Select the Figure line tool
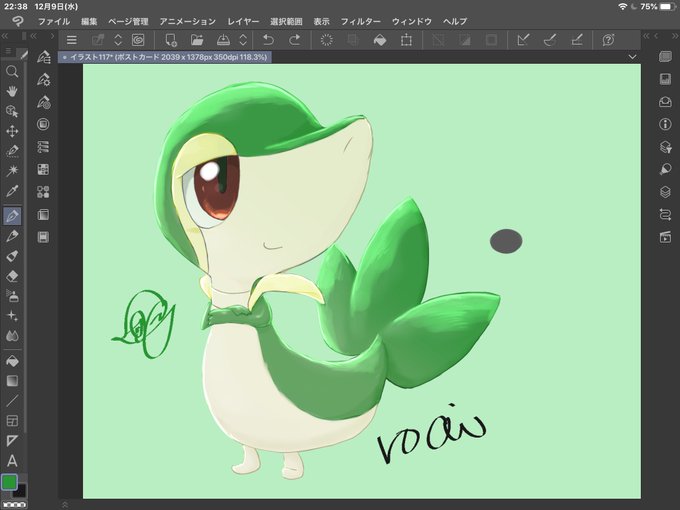Image resolution: width=680 pixels, height=510 pixels. coord(12,401)
